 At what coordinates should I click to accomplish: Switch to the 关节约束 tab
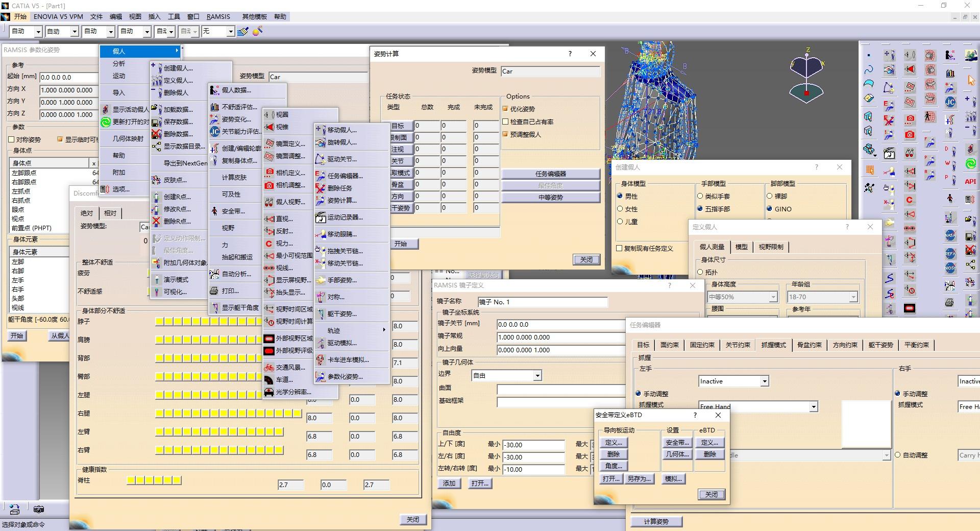738,345
